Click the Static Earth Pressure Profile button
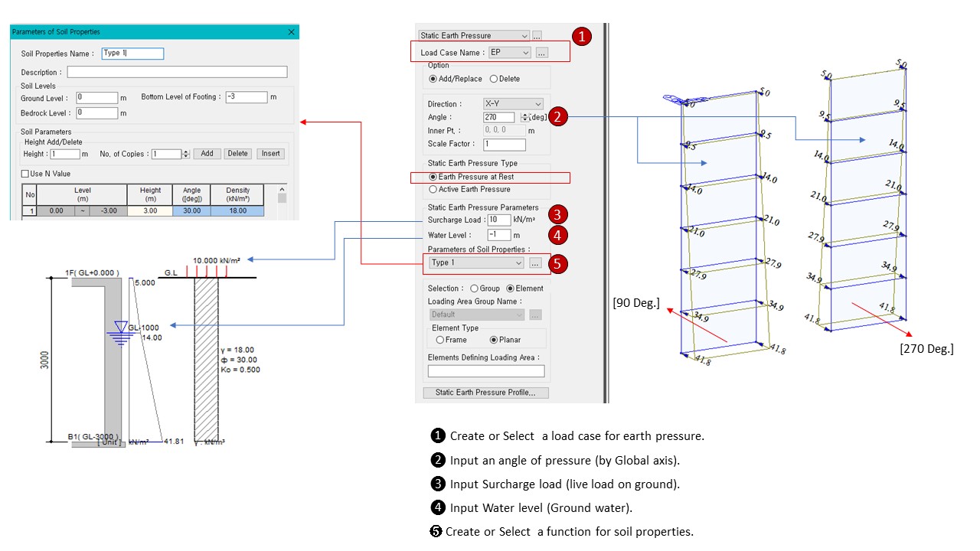 tap(485, 393)
